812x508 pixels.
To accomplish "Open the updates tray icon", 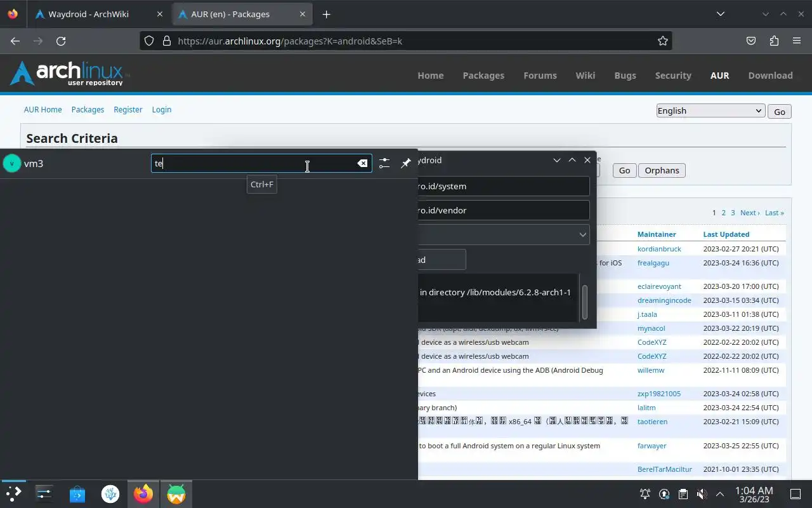I will pyautogui.click(x=664, y=494).
